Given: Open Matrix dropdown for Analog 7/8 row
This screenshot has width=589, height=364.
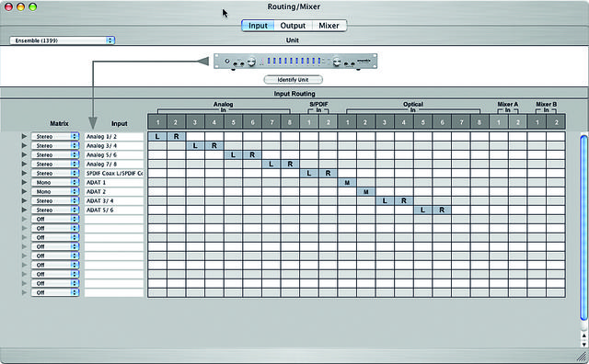Looking at the screenshot, I should 55,164.
